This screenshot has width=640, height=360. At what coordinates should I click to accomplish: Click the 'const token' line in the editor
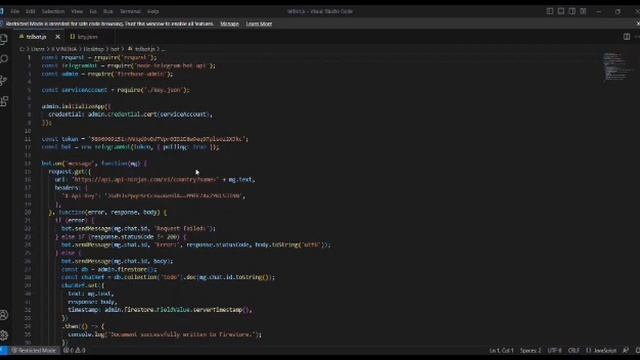click(145, 139)
